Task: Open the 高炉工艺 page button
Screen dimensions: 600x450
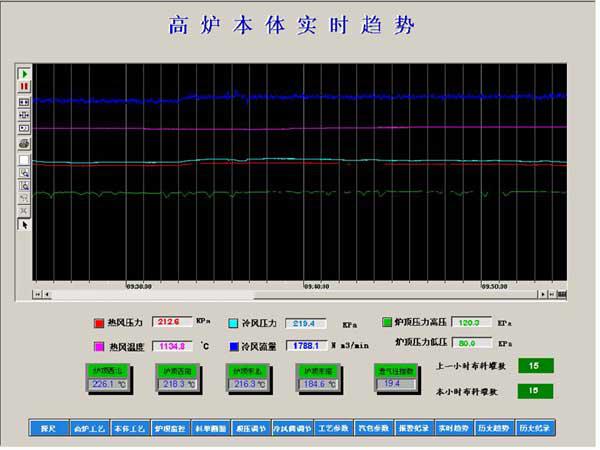Action: coord(90,428)
